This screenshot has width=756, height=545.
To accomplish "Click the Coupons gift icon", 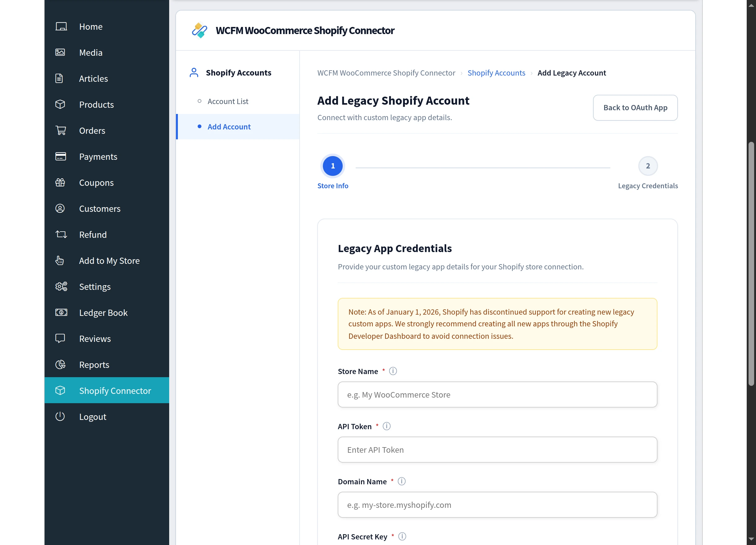I will tap(60, 182).
